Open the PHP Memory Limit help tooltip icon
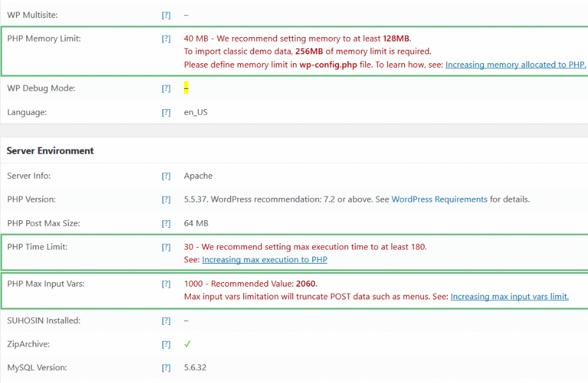The width and height of the screenshot is (588, 383). tap(166, 38)
